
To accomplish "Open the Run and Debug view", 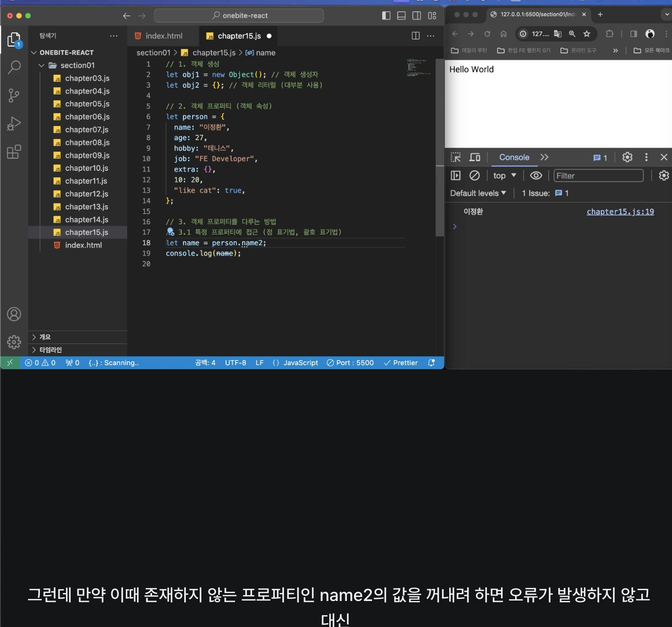I will pos(14,124).
